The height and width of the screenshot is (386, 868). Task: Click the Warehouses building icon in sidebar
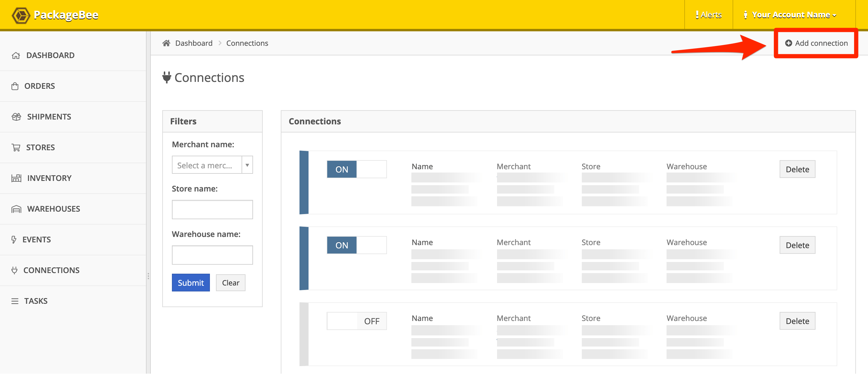(16, 209)
